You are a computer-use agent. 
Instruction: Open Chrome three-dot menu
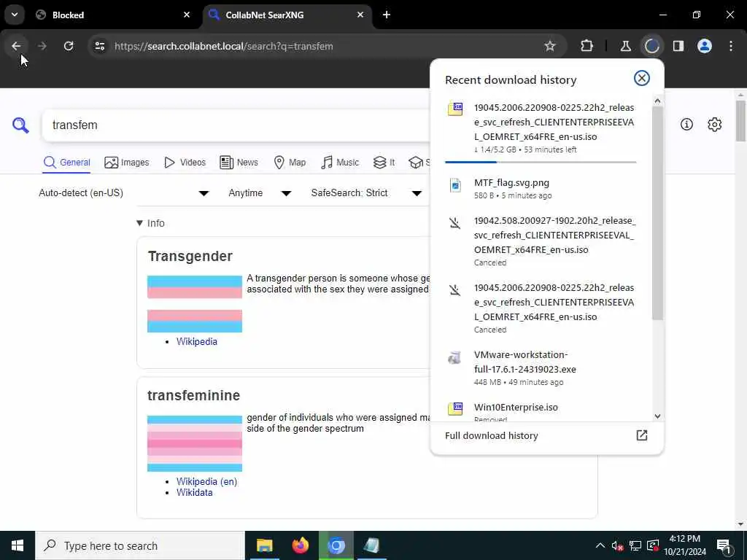(731, 46)
